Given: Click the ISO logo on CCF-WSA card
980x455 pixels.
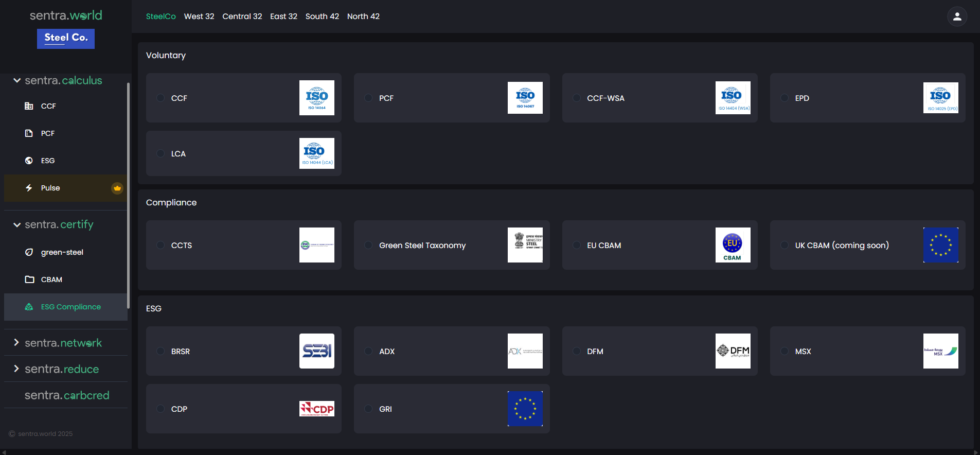Looking at the screenshot, I should (x=733, y=98).
